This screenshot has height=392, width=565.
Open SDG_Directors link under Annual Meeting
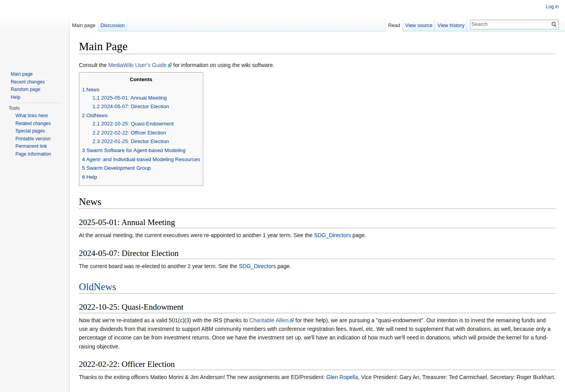[x=332, y=235]
